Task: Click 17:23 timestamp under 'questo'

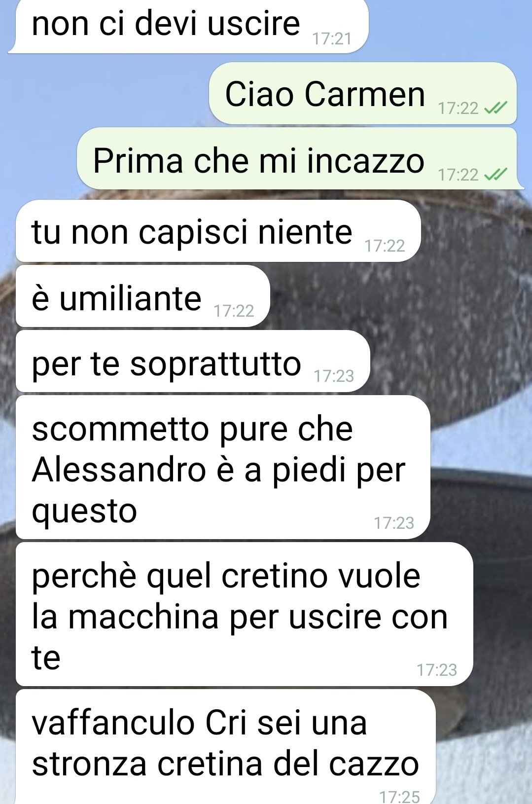Action: coord(394,523)
